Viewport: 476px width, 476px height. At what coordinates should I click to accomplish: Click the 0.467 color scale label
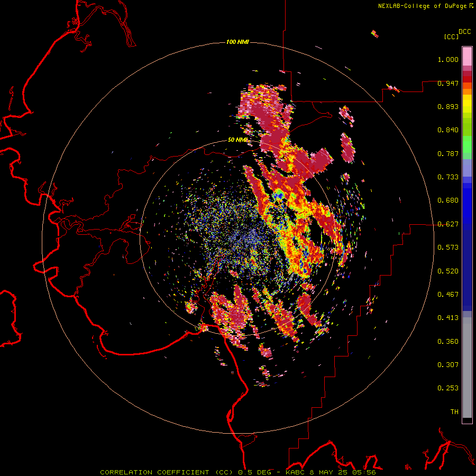(448, 295)
